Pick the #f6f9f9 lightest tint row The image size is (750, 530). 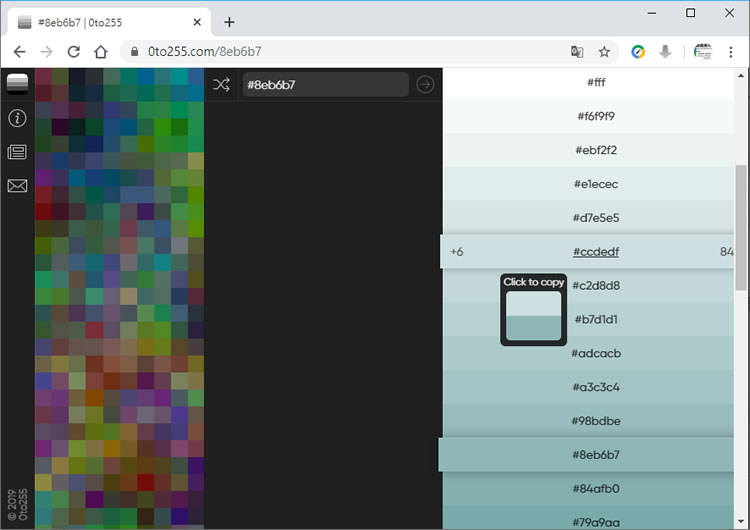(x=595, y=116)
